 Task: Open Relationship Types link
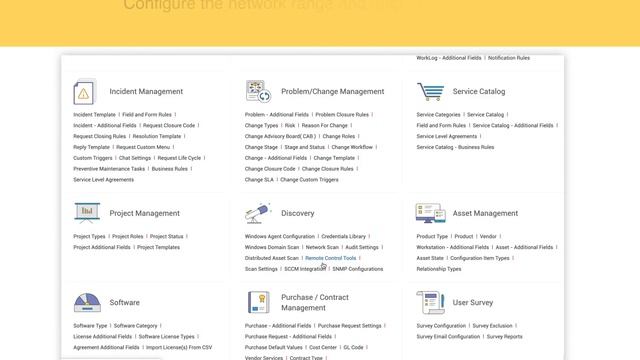(x=439, y=269)
